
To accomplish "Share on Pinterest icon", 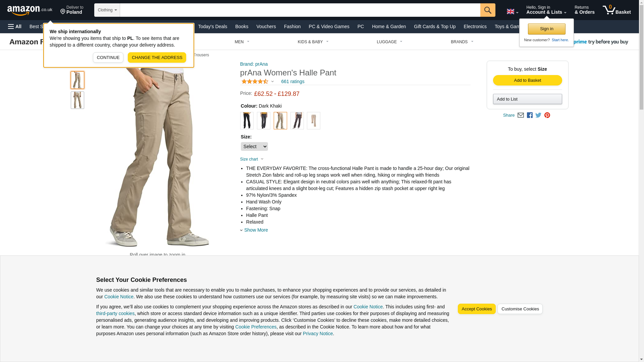I will pos(547,115).
